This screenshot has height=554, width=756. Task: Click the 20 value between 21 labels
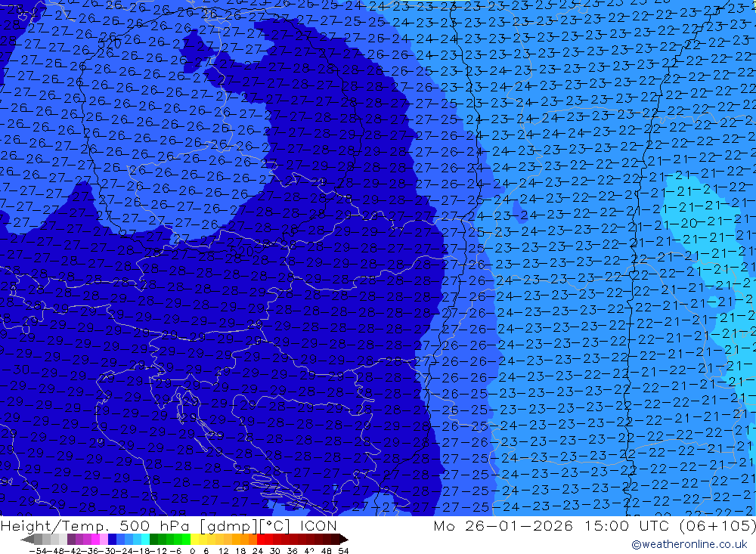689,223
